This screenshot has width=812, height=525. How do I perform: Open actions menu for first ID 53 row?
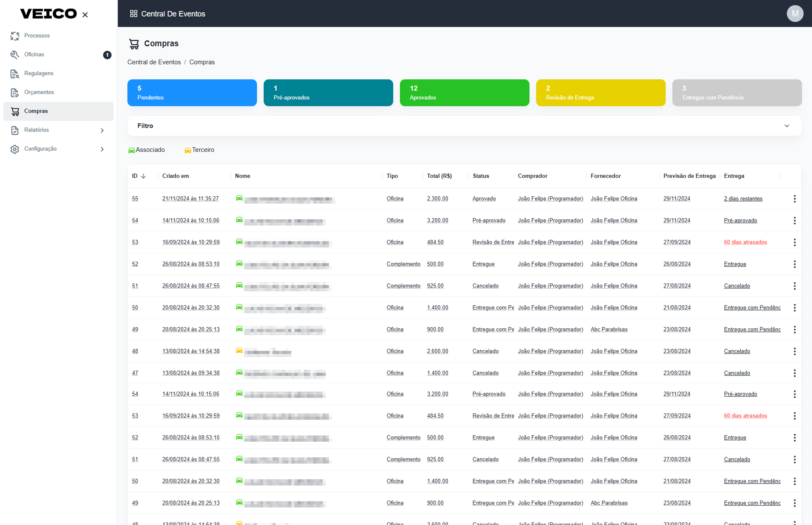click(x=794, y=242)
